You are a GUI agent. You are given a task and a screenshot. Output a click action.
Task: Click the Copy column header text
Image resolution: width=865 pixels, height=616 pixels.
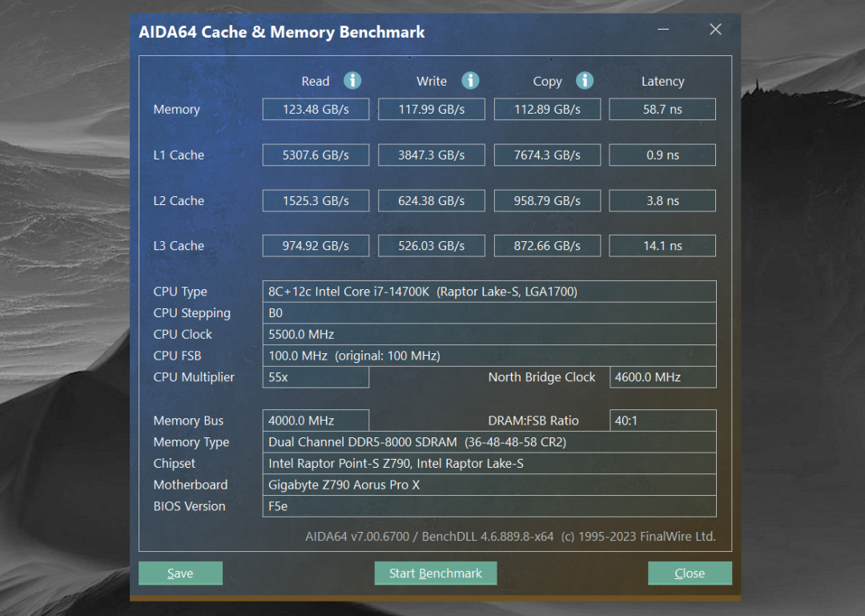pyautogui.click(x=547, y=82)
